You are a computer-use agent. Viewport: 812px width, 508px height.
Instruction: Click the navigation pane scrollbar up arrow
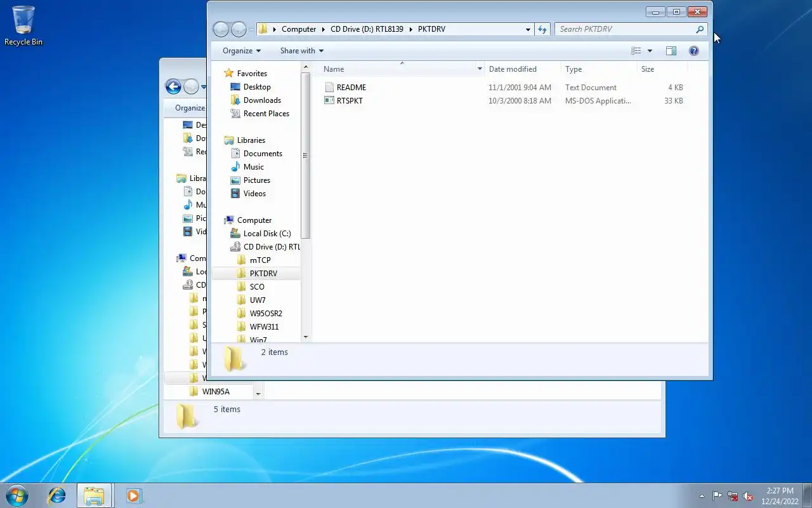306,68
